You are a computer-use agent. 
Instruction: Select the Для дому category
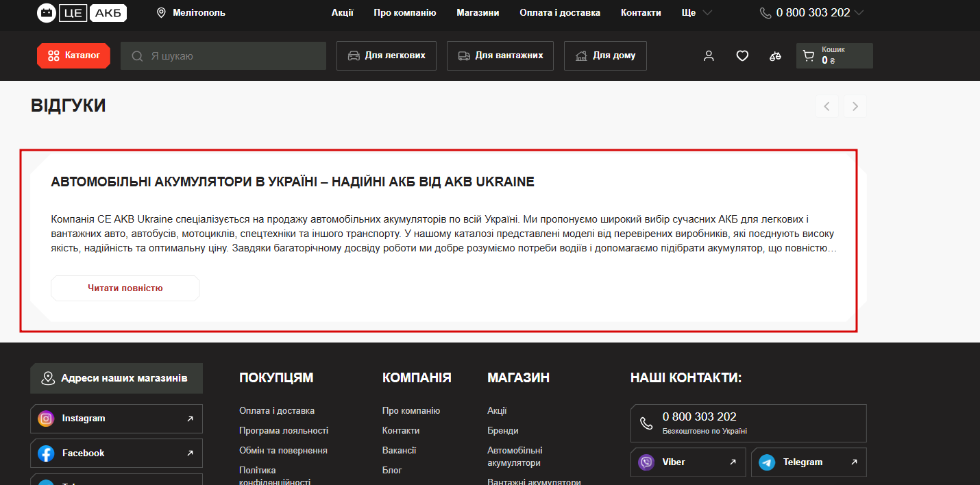pos(605,55)
